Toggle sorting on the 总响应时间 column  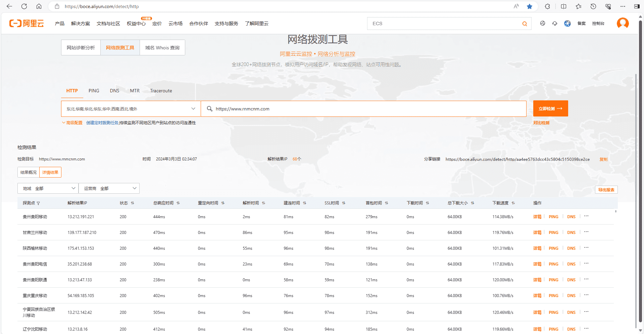(178, 203)
